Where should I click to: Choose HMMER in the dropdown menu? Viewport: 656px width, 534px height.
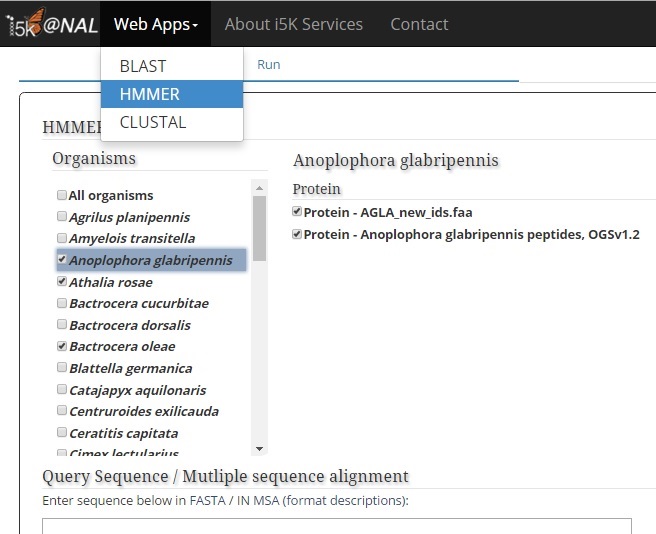click(x=149, y=94)
